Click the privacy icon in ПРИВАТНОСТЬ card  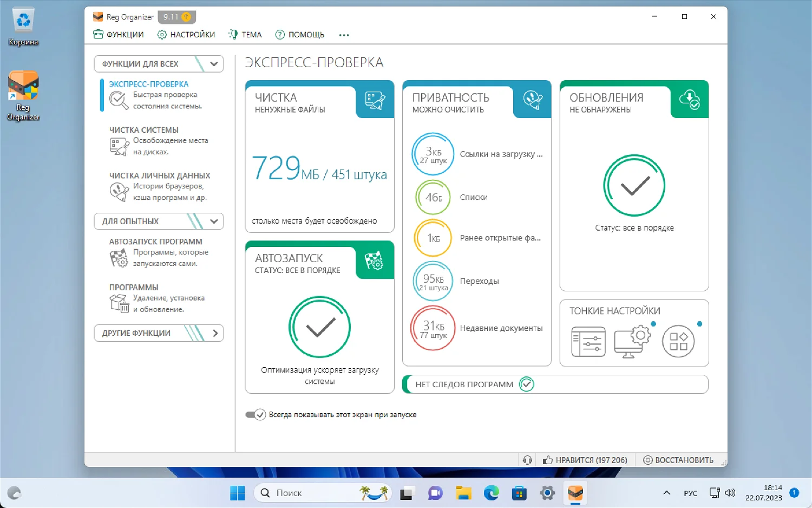click(x=532, y=100)
